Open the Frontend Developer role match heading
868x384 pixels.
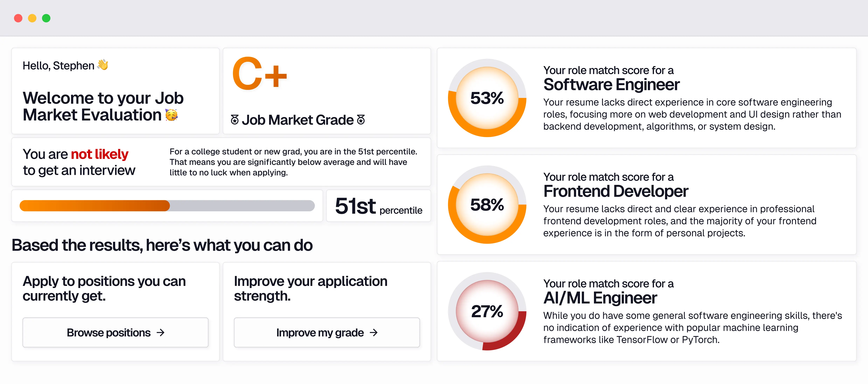(x=616, y=191)
